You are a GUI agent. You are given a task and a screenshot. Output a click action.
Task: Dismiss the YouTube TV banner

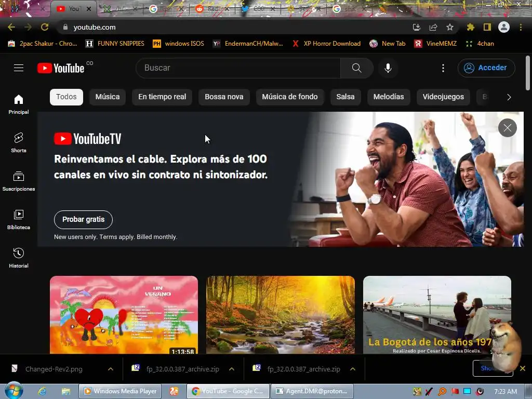(507, 128)
